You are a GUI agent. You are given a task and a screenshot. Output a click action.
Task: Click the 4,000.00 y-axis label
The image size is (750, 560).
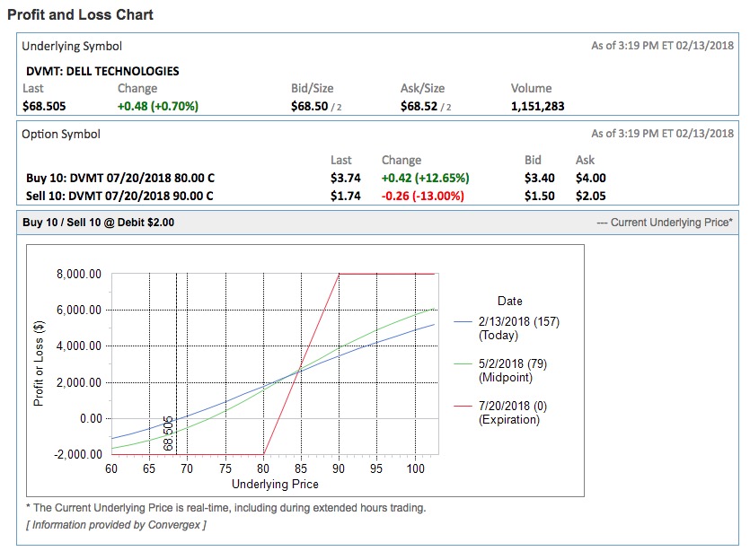(x=79, y=346)
